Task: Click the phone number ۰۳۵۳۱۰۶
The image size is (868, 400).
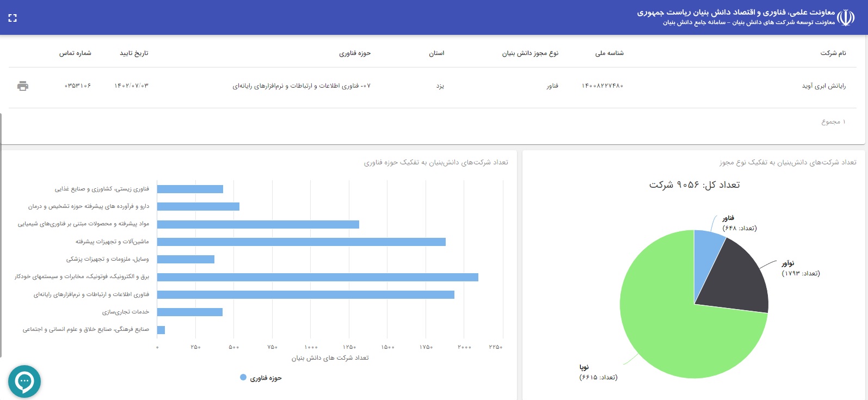Action: point(78,86)
